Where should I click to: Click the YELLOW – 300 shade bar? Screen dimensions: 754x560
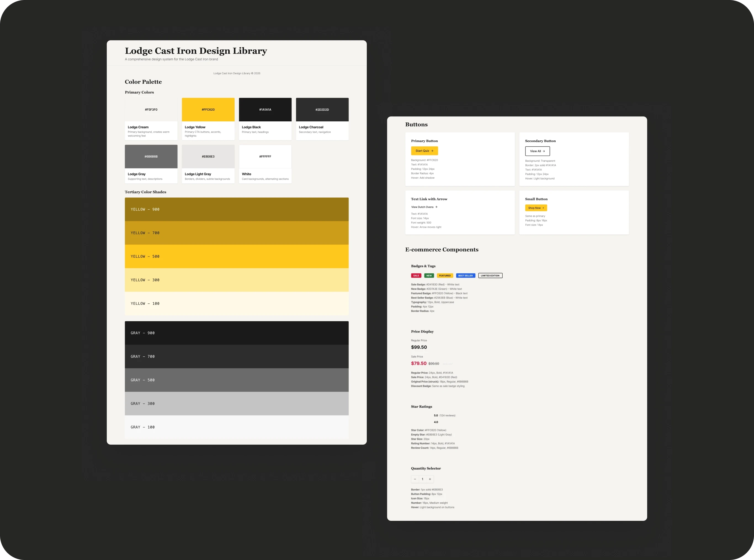[x=237, y=280]
